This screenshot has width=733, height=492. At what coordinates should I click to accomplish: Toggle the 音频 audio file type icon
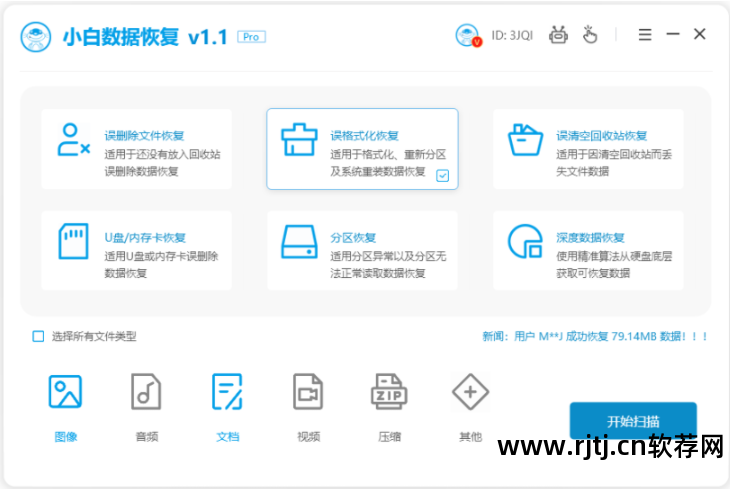coord(146,392)
